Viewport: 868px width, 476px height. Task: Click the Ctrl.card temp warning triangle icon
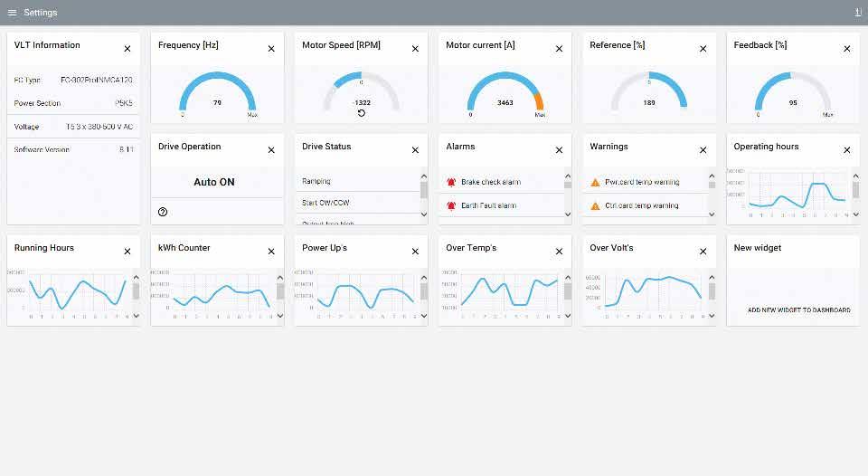(595, 206)
